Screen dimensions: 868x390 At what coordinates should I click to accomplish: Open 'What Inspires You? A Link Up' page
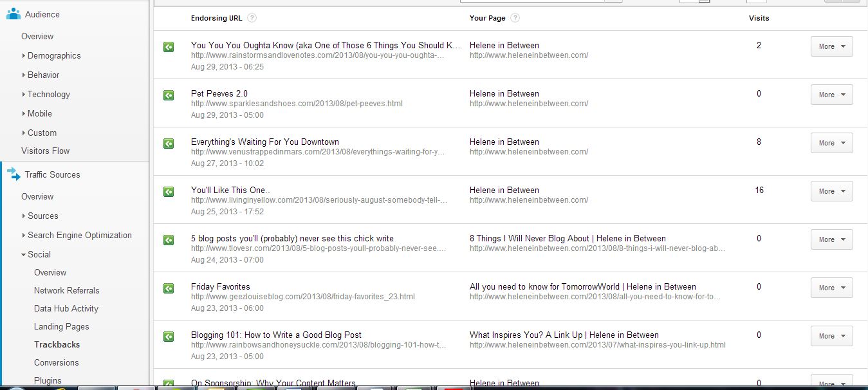[x=564, y=335]
